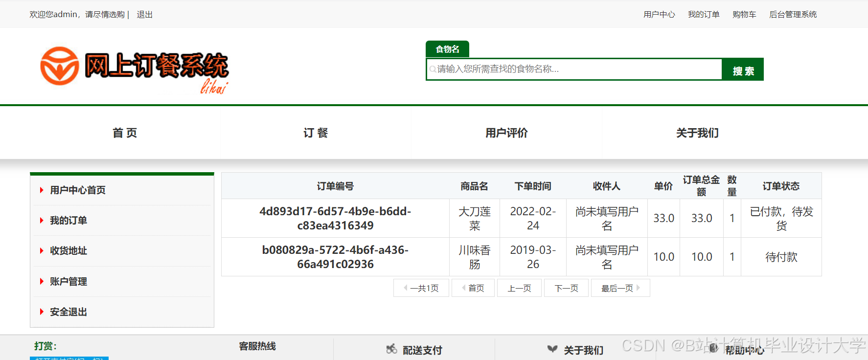Click red arrow beside 我的订单
This screenshot has width=868, height=360.
[x=42, y=221]
